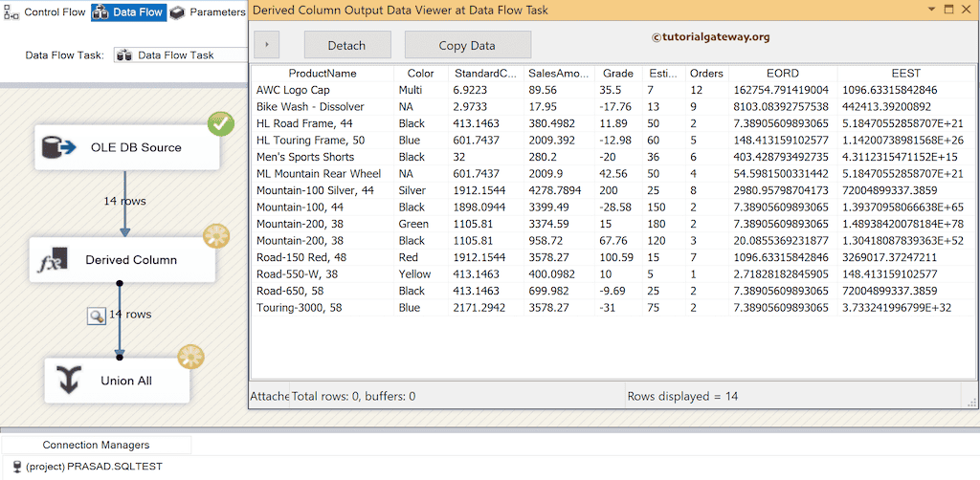Click the OLE DB Source database icon
Screen dimensions: 980x480
(58, 147)
